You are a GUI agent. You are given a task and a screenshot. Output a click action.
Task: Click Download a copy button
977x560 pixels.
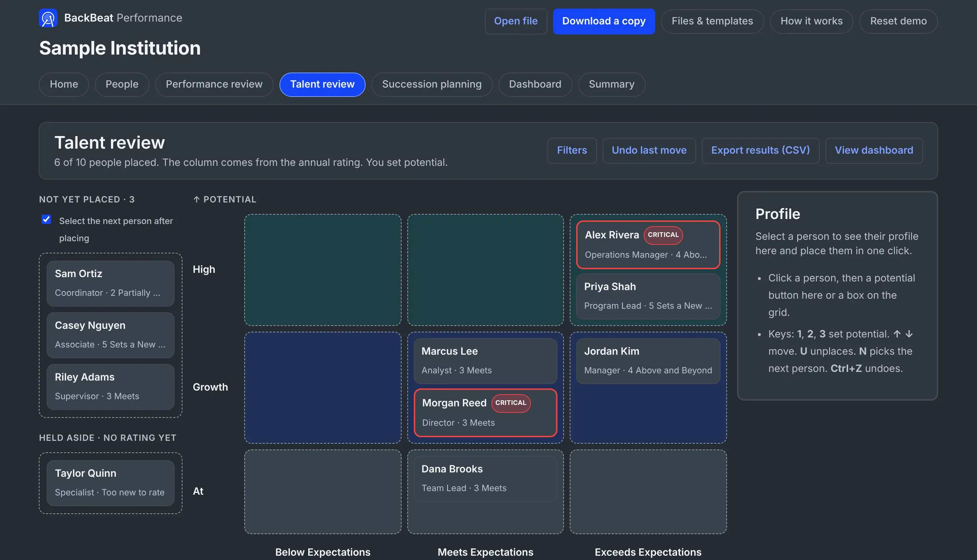click(x=604, y=21)
